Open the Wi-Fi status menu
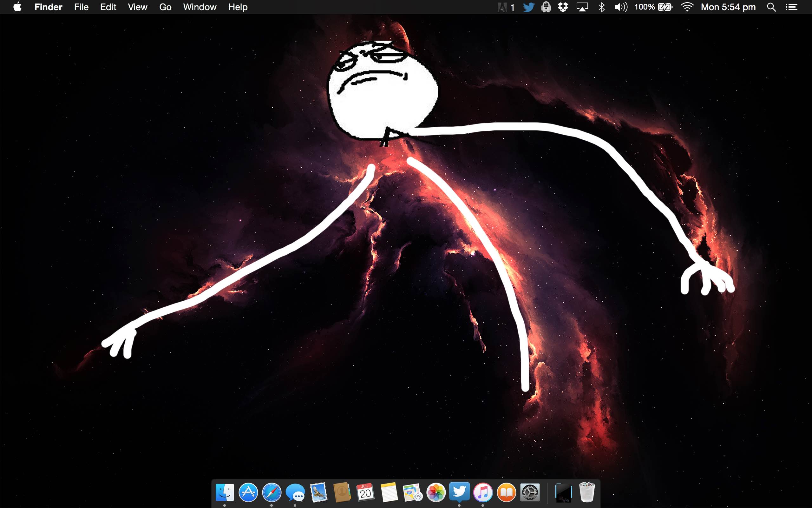This screenshot has height=508, width=812. point(687,7)
